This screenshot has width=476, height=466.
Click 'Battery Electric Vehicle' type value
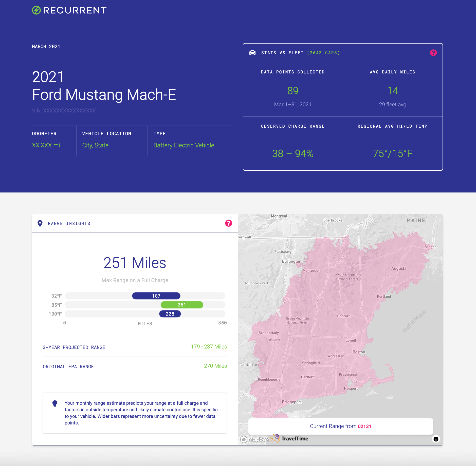[184, 145]
